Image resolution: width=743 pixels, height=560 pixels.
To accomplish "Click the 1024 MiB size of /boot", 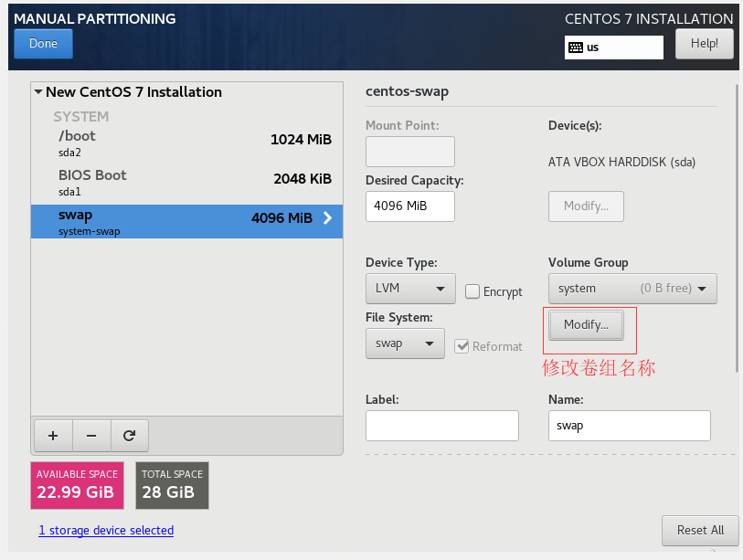I will click(301, 139).
